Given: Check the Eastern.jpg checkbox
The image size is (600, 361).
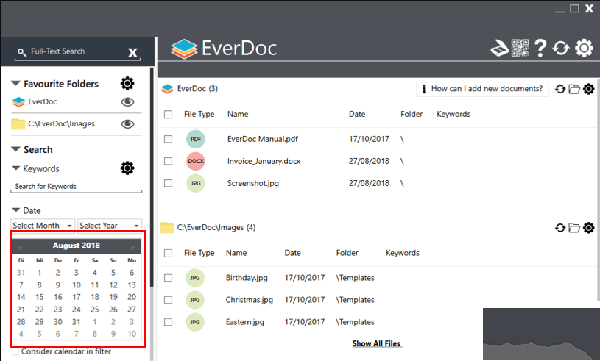Looking at the screenshot, I should [x=168, y=322].
